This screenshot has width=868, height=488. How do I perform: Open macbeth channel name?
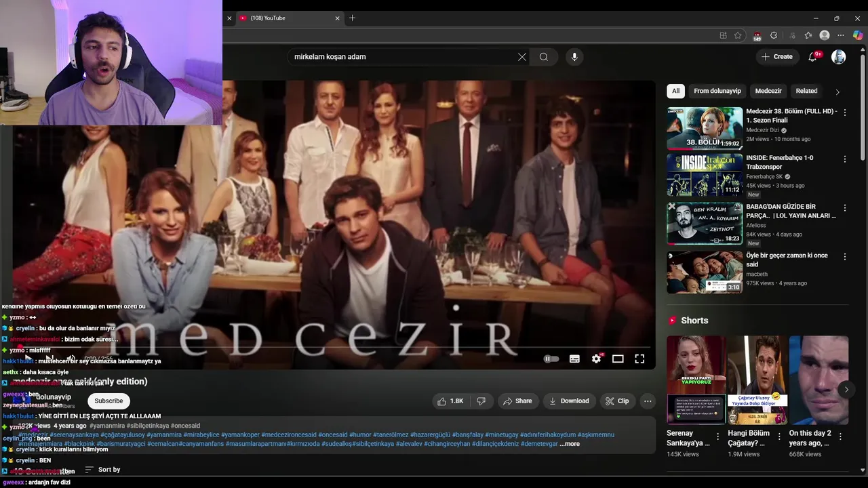[757, 274]
